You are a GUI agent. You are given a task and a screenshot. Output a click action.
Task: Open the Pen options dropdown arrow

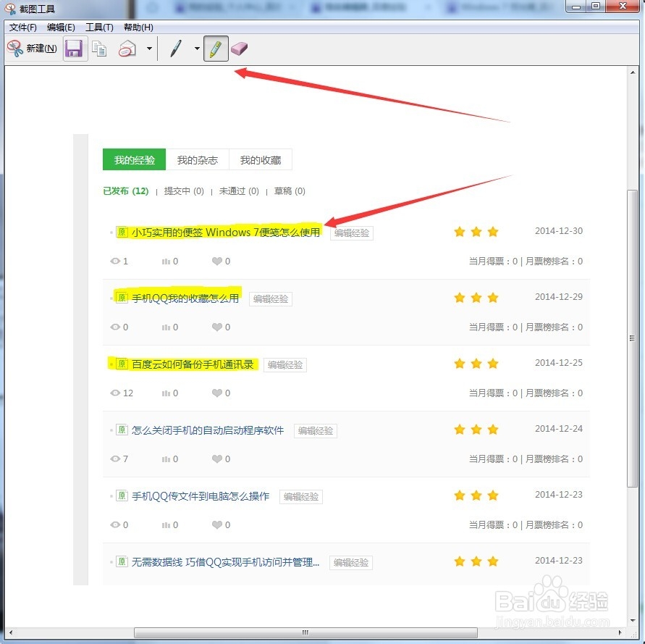pos(197,49)
